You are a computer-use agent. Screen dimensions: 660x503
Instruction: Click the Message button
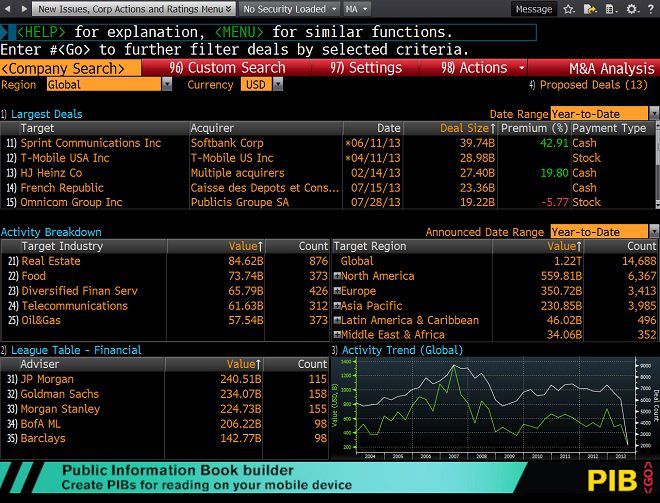534,9
